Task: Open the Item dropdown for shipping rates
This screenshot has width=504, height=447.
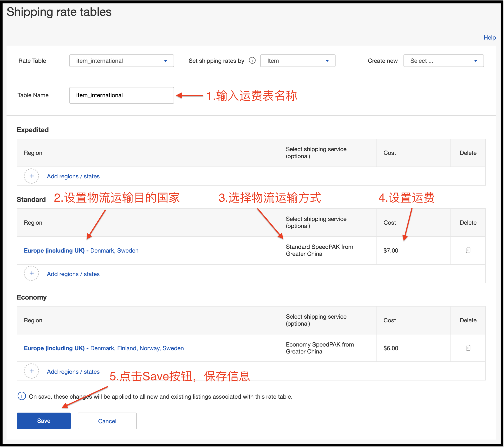Action: (x=298, y=61)
